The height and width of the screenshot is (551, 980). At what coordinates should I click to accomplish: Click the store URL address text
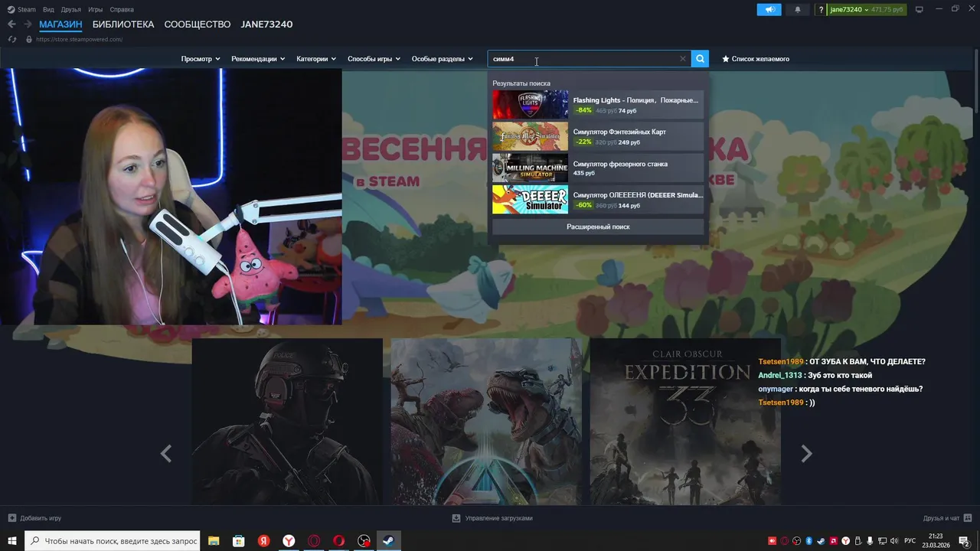(79, 39)
